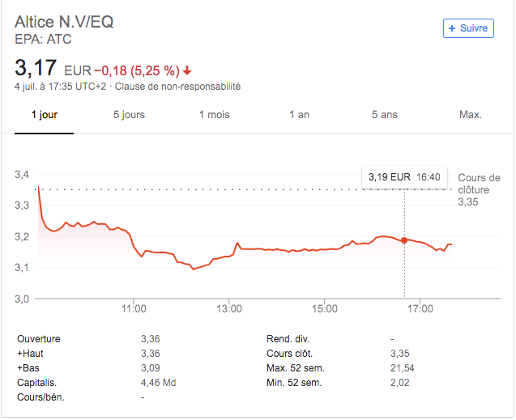Click the red marker dot on the chart
Screen dimensions: 516x420
(404, 240)
